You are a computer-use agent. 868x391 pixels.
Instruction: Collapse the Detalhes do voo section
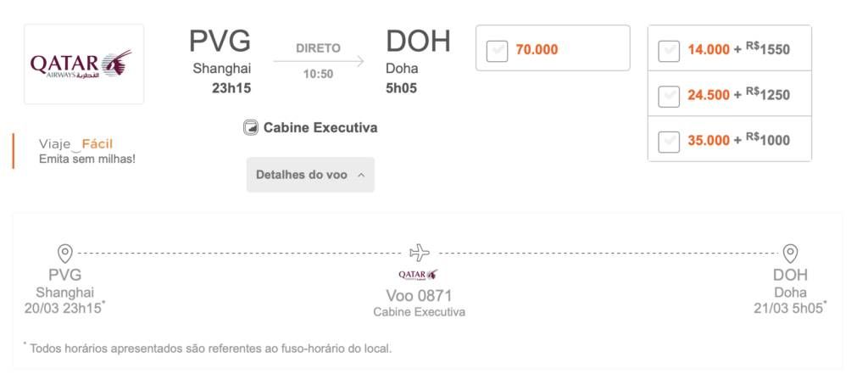pyautogui.click(x=310, y=175)
